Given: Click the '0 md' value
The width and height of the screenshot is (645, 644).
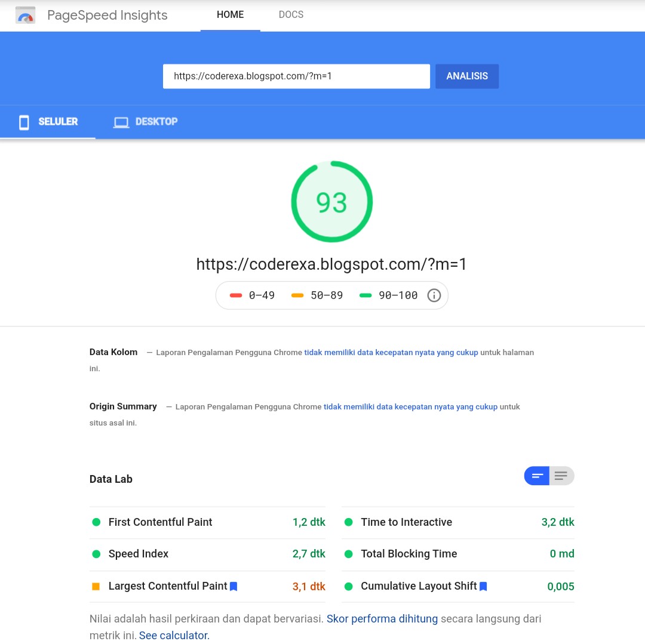Looking at the screenshot, I should 562,554.
